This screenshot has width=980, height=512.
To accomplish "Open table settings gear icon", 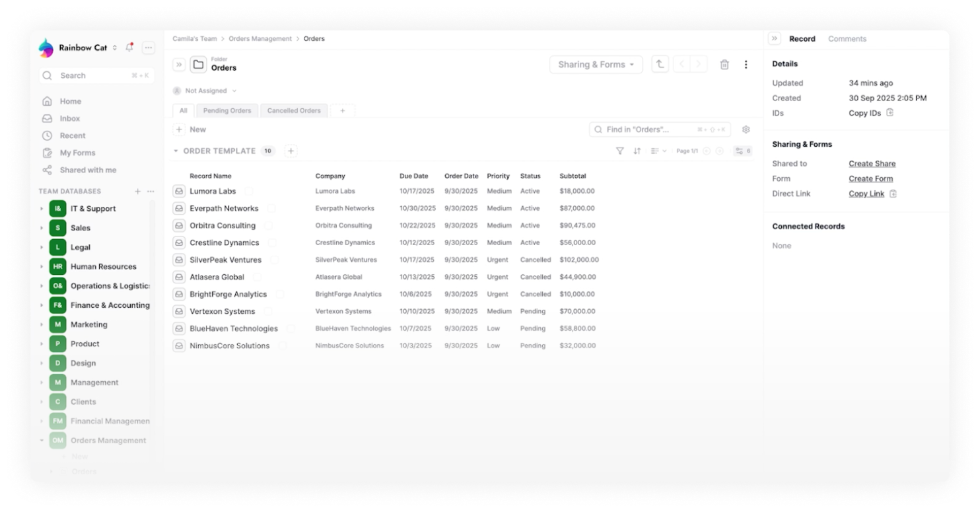I will [x=746, y=129].
